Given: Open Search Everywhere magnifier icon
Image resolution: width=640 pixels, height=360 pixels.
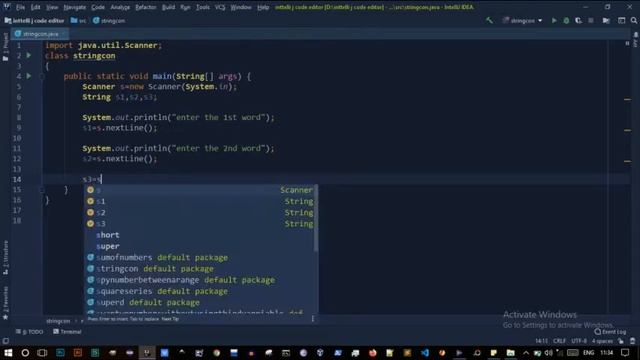Looking at the screenshot, I should (x=633, y=20).
